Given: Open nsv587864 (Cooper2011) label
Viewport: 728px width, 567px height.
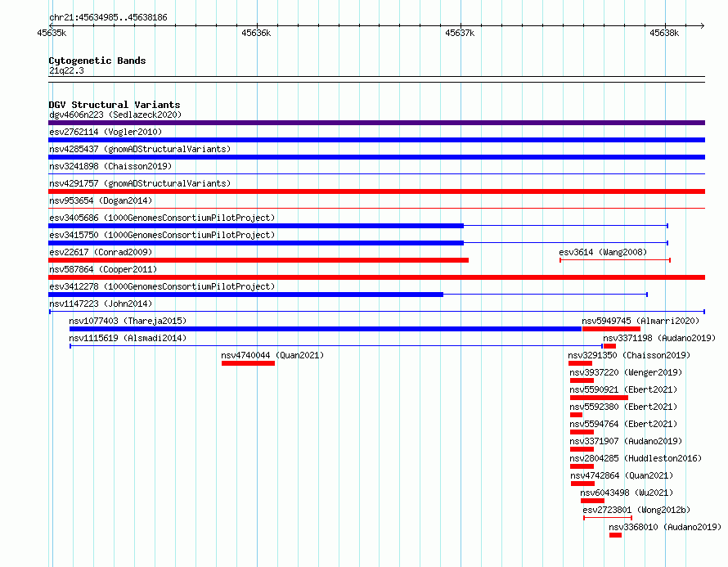Looking at the screenshot, I should (103, 269).
